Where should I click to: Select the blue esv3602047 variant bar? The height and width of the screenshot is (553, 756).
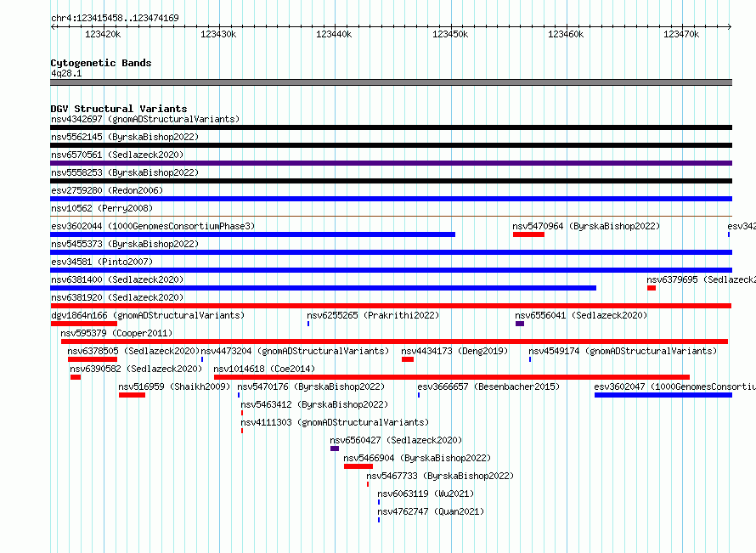click(x=663, y=395)
